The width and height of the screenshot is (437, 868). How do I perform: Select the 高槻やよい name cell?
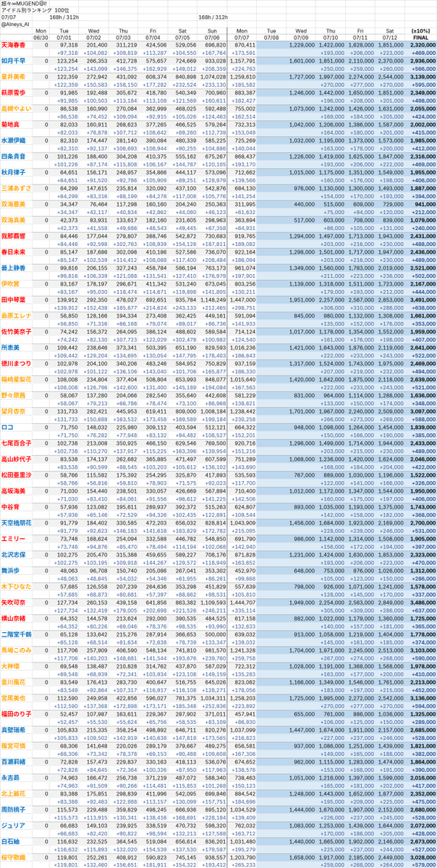click(15, 107)
